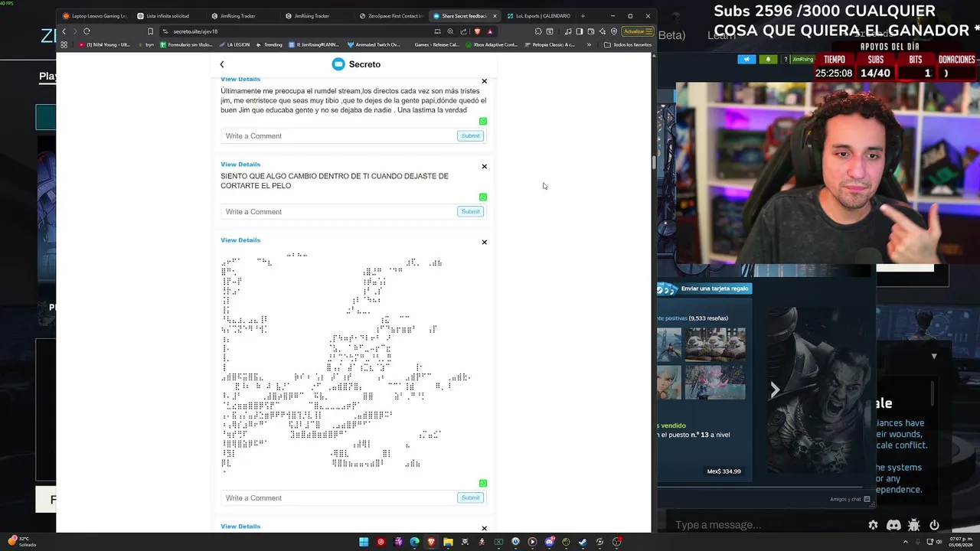Share the 'SIENTO QUE ALGO CAMBIO' message on WhatsApp
The image size is (980, 551).
(483, 197)
